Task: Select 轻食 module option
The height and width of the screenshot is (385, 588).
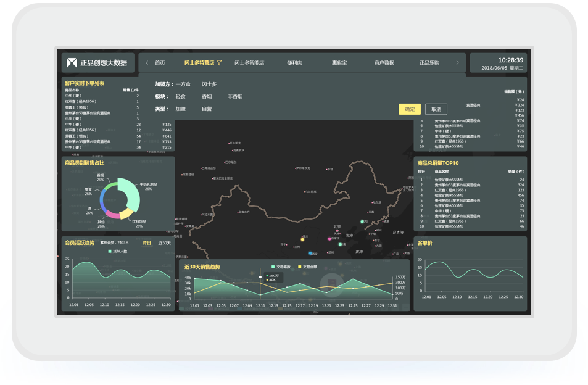Action: 181,96
